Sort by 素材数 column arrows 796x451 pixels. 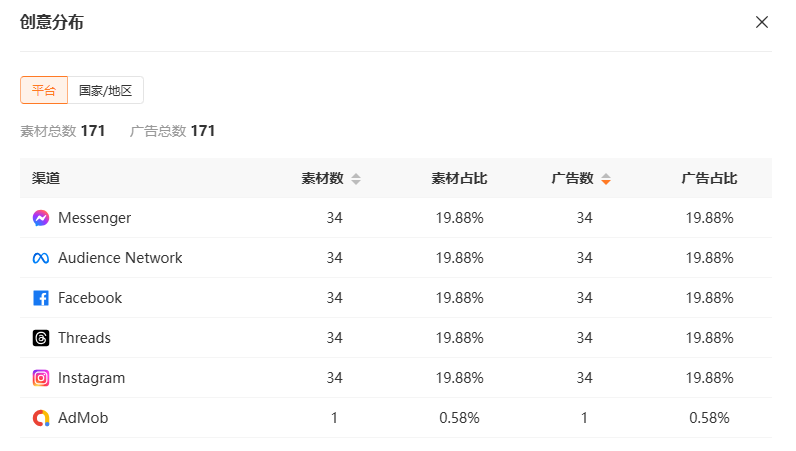[x=356, y=179]
